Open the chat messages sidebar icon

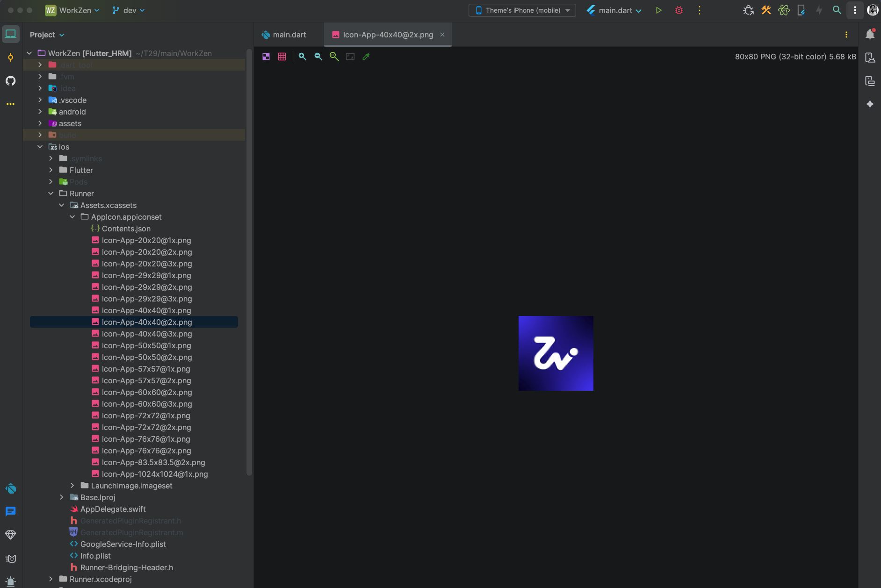pyautogui.click(x=11, y=511)
